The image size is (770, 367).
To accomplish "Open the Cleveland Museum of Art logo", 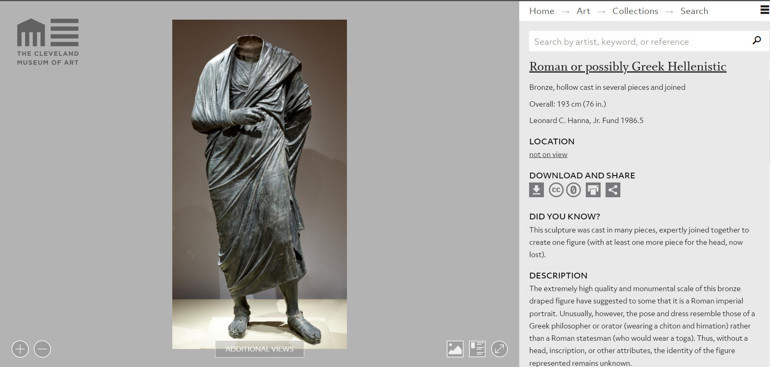I will (x=48, y=42).
